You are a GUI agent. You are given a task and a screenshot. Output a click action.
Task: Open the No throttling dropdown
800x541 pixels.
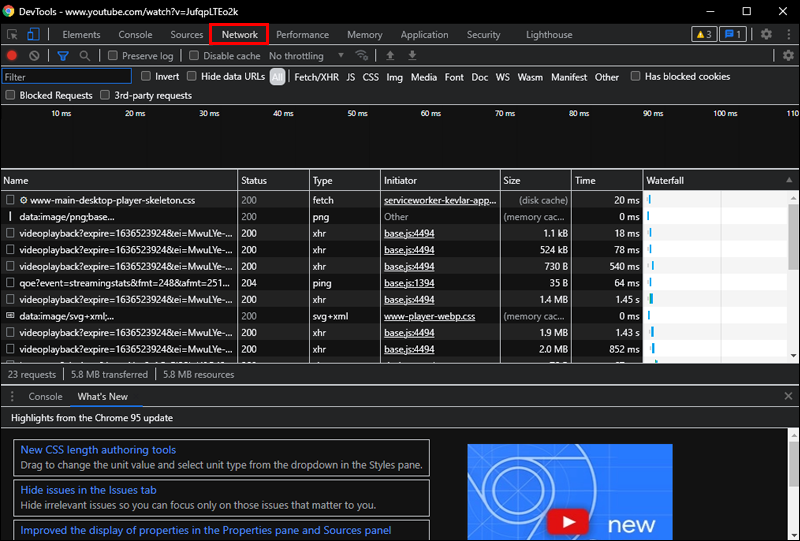(306, 56)
